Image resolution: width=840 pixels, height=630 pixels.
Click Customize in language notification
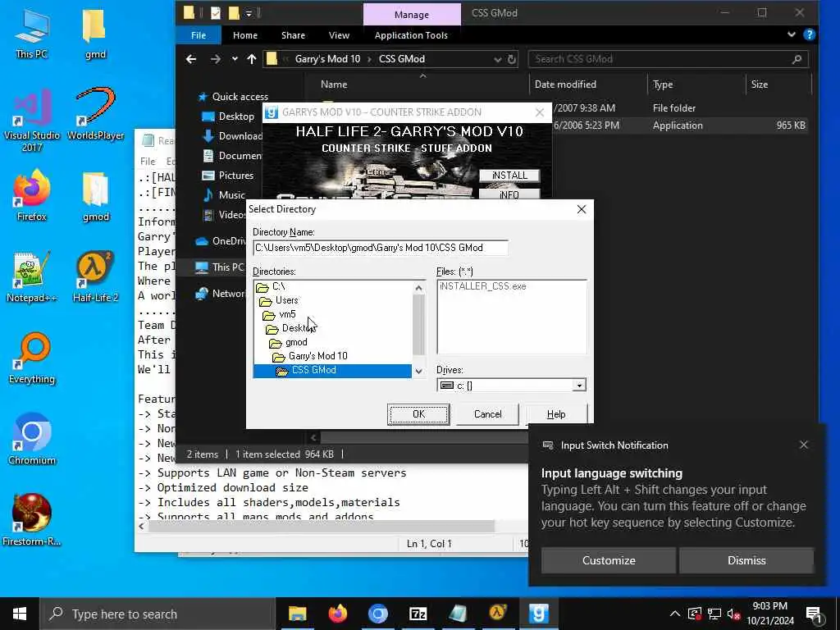pos(609,560)
